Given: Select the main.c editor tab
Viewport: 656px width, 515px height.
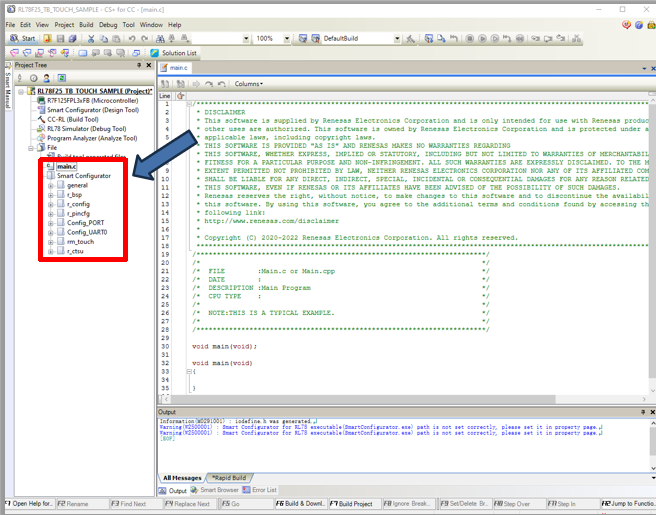Looking at the screenshot, I should [x=175, y=68].
